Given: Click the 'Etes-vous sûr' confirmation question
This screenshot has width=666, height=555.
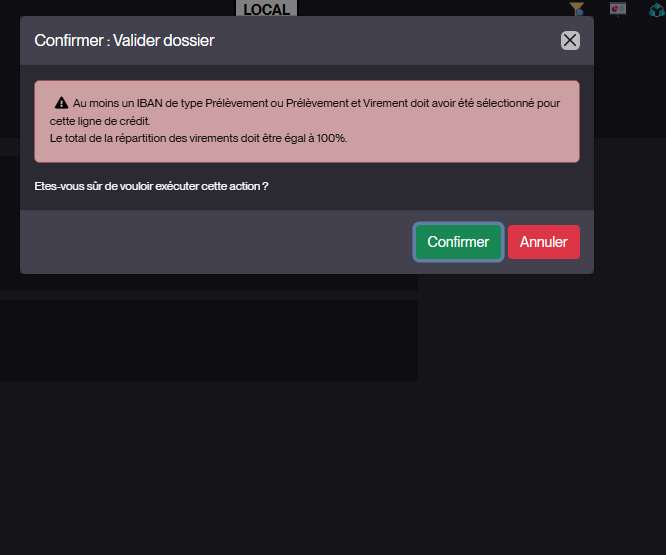Looking at the screenshot, I should click(151, 186).
